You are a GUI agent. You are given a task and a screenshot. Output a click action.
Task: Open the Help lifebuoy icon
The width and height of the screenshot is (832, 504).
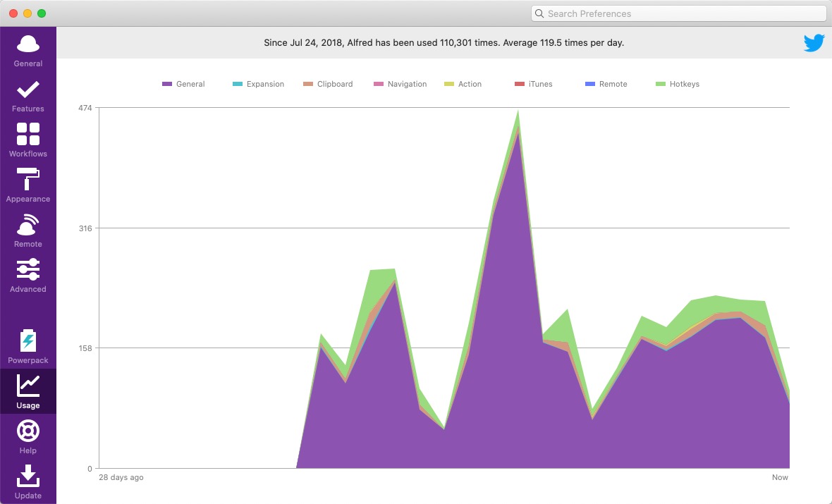28,431
